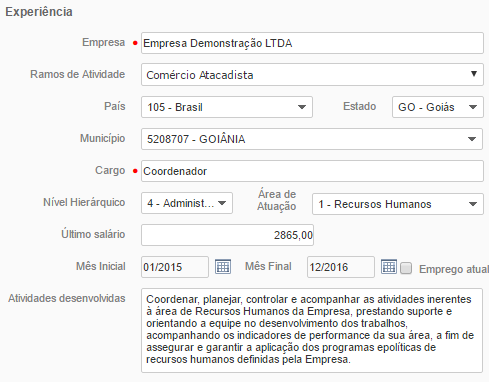The width and height of the screenshot is (489, 382).
Task: Click into the Empresa text field
Action: click(x=312, y=43)
